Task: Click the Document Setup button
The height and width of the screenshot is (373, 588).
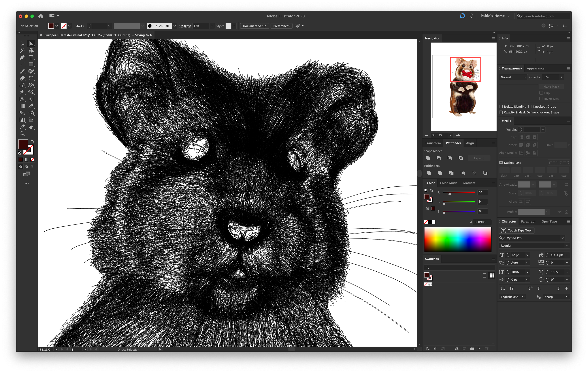Action: 254,26
